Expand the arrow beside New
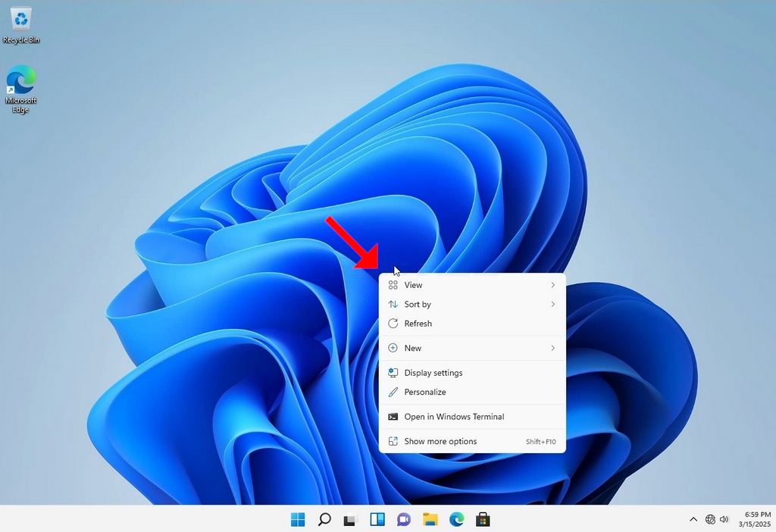This screenshot has width=776, height=532. pyautogui.click(x=552, y=348)
